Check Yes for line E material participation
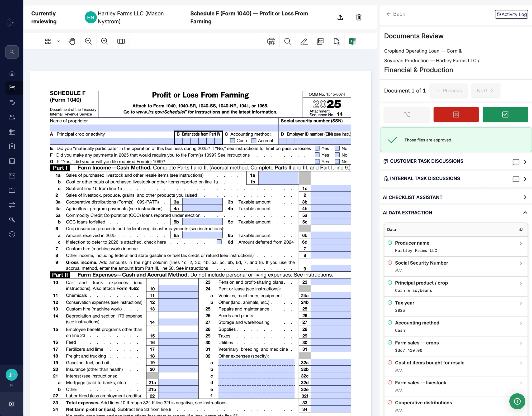 pos(317,148)
